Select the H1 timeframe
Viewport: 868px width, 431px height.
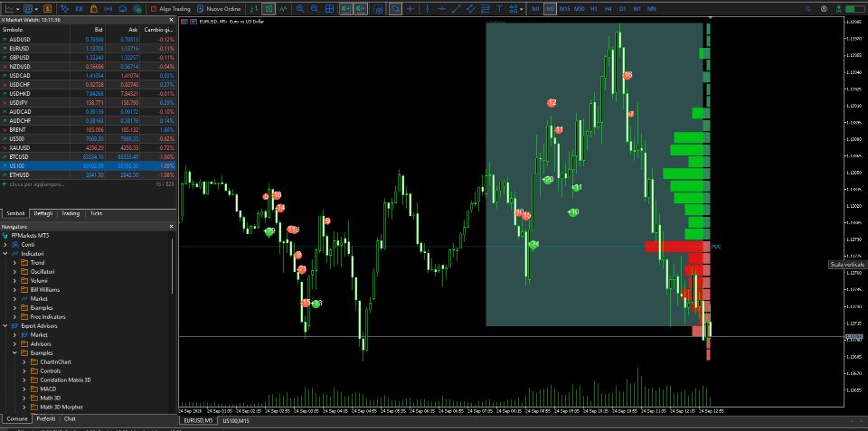[593, 9]
